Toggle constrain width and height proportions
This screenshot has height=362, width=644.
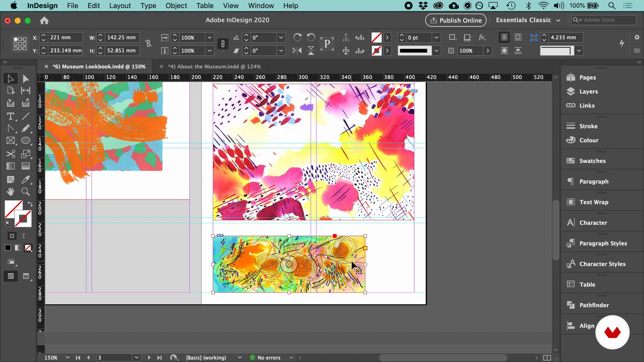point(148,44)
